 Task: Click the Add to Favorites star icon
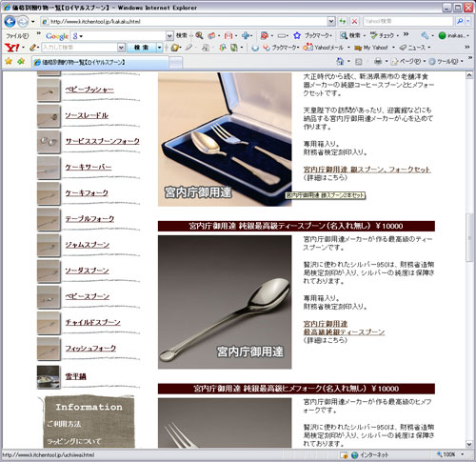(21, 61)
